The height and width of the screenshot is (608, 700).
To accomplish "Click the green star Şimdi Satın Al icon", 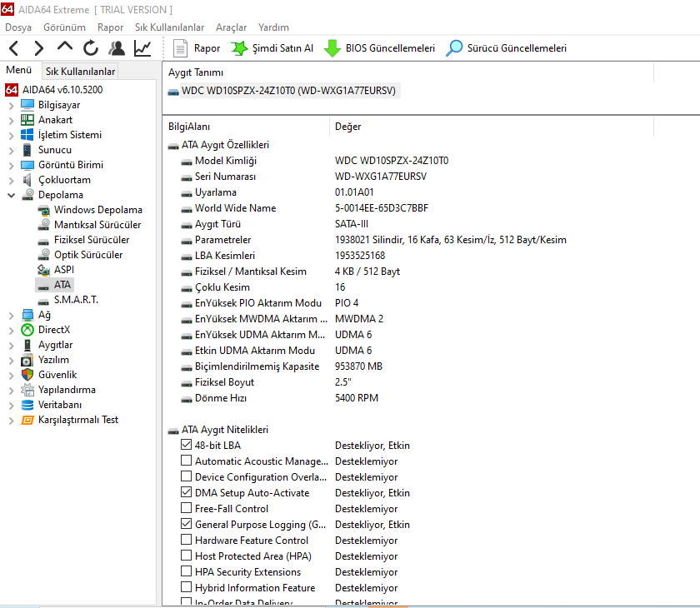I will [239, 48].
